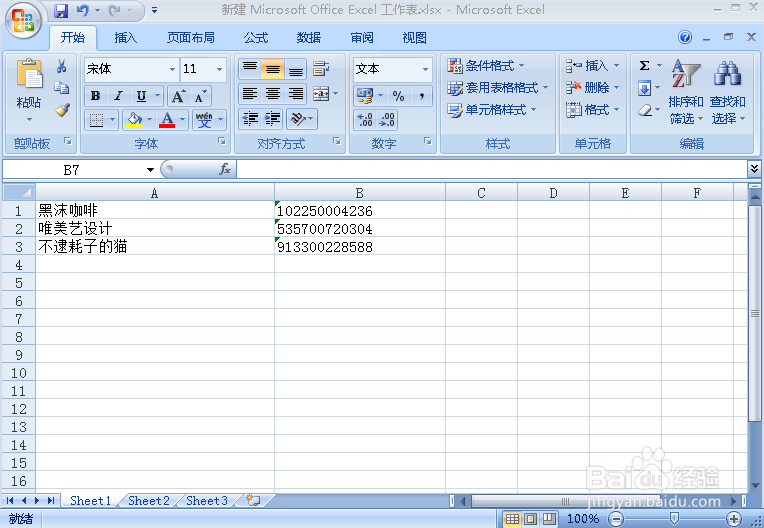Toggle Italic formatting
This screenshot has height=528, width=764.
(x=118, y=96)
